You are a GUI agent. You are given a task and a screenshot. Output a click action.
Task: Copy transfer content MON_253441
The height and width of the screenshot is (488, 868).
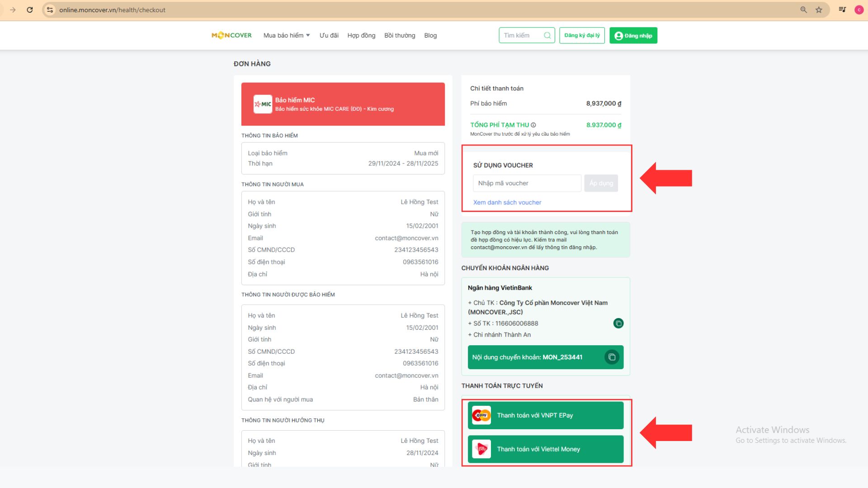point(612,357)
